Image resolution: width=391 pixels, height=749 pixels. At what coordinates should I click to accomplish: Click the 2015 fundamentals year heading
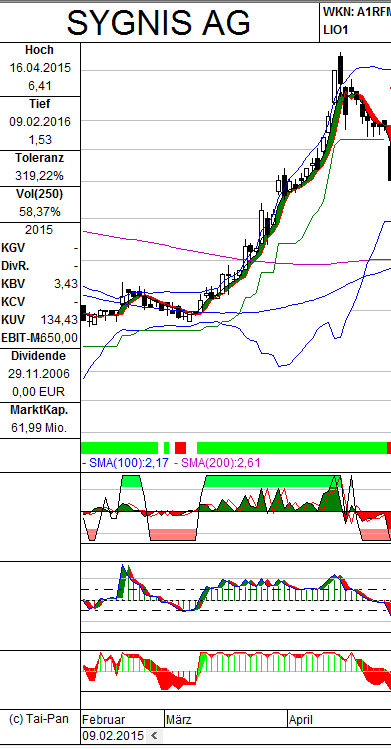point(39,230)
